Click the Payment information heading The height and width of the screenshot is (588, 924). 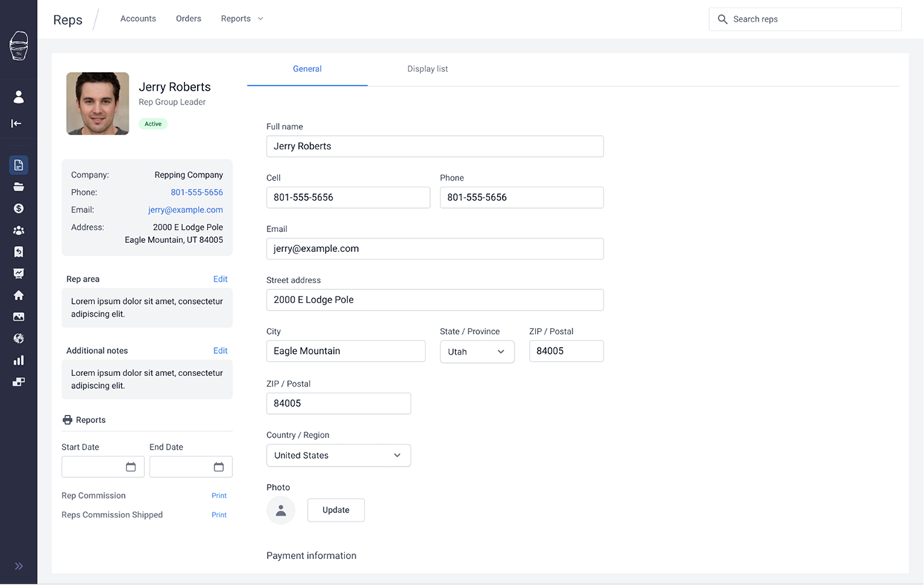pyautogui.click(x=312, y=556)
